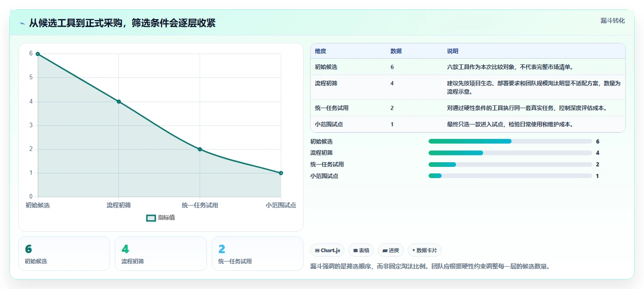The height and width of the screenshot is (289, 644).
Task: Click the x-axis label 流程初筛
Action: (x=118, y=205)
